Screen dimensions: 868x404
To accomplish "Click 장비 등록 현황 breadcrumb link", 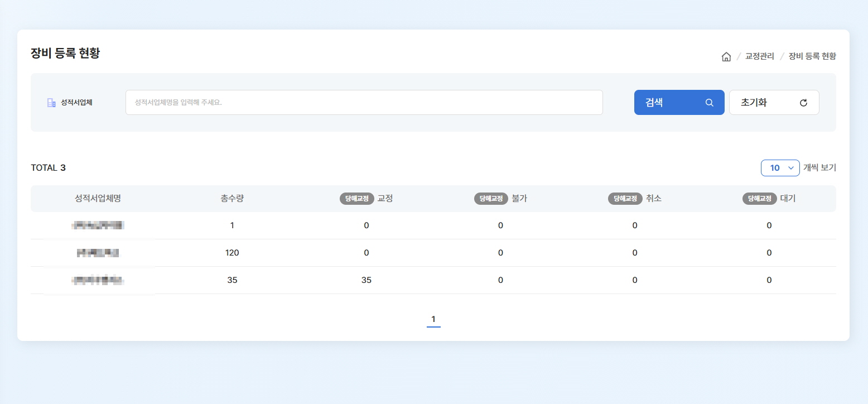I will pos(812,56).
